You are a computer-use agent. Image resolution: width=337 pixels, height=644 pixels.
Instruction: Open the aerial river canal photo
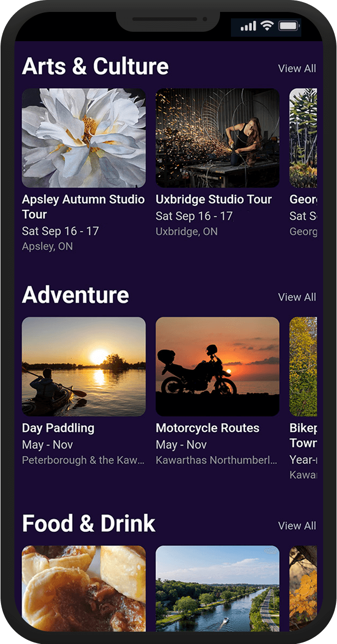pyautogui.click(x=218, y=588)
